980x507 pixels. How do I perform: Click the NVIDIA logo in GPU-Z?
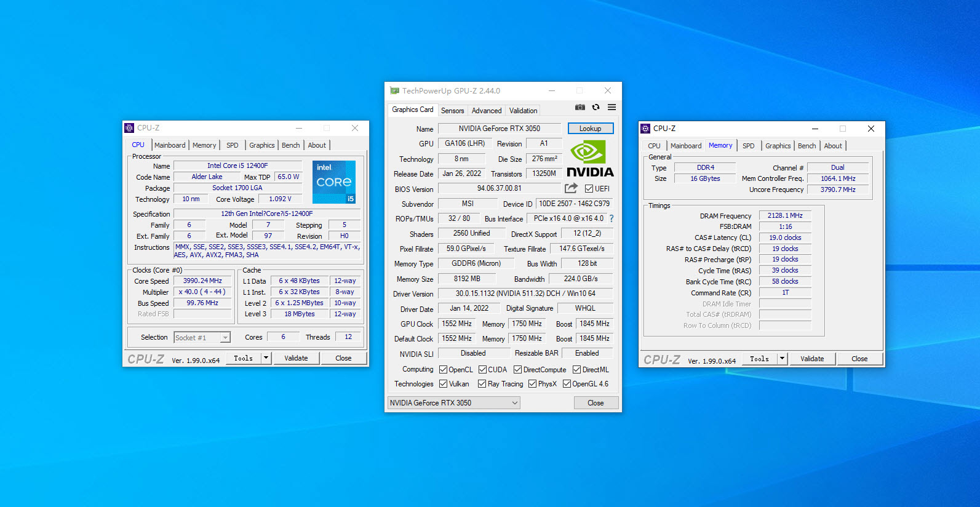tap(589, 159)
